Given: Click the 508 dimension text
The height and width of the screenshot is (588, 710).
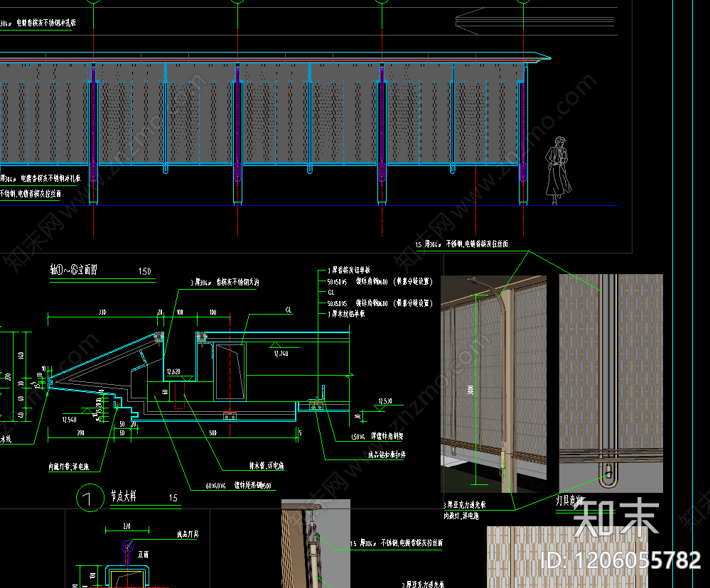Looking at the screenshot, I should coord(213,433).
